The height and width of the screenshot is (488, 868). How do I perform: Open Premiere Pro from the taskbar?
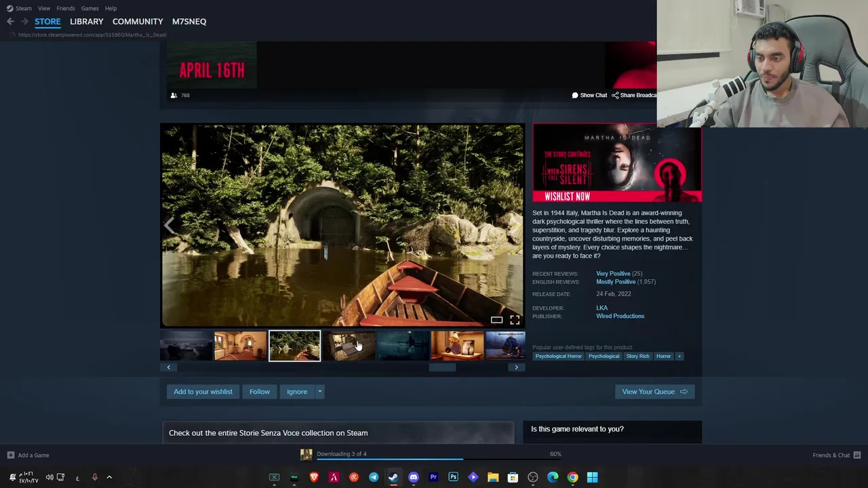[433, 478]
